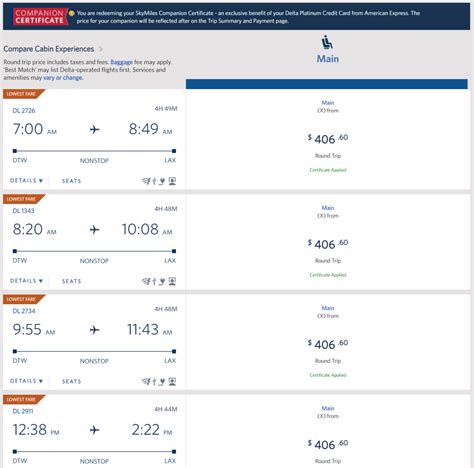The width and height of the screenshot is (474, 468).
Task: Open the 'vary or change' link
Action: [63, 78]
